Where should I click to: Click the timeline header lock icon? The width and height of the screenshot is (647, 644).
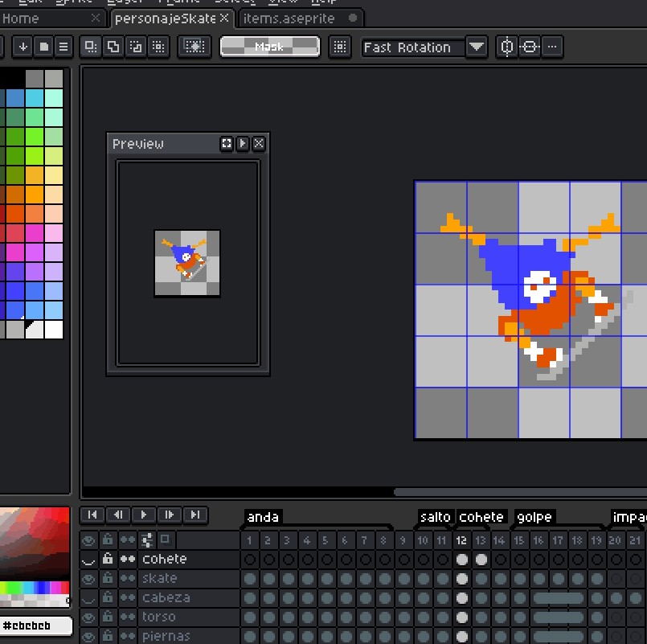click(108, 539)
